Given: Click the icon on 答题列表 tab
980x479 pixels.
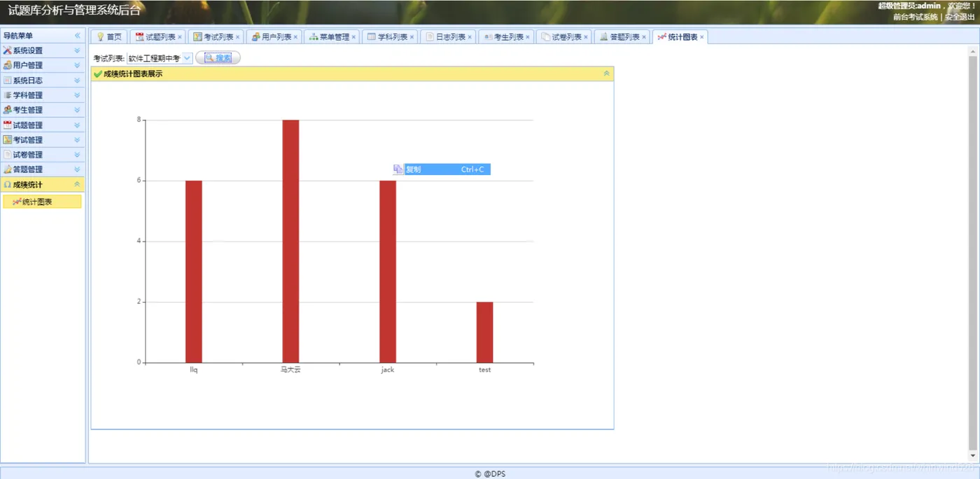Looking at the screenshot, I should pyautogui.click(x=603, y=37).
